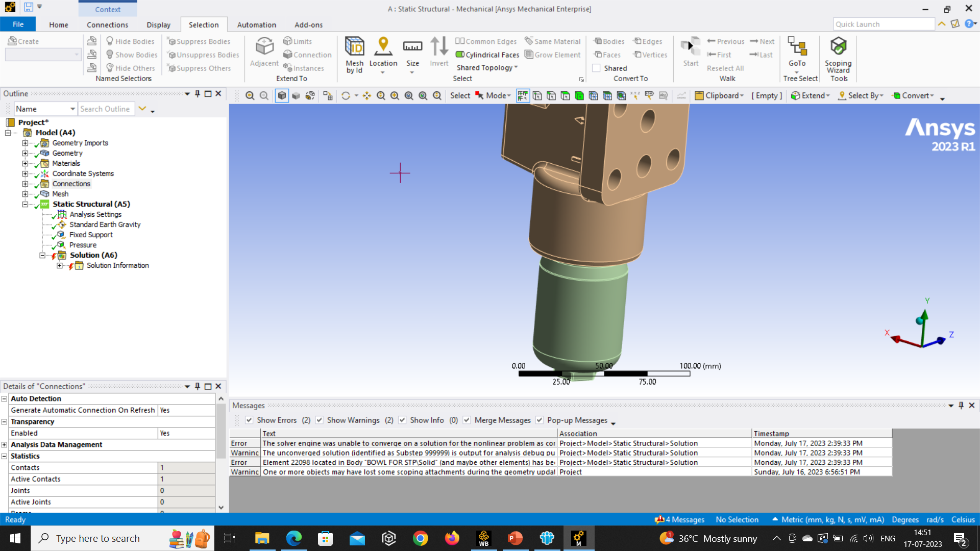Uncheck the Show Errors checkbox
The height and width of the screenshot is (551, 980).
pyautogui.click(x=249, y=420)
